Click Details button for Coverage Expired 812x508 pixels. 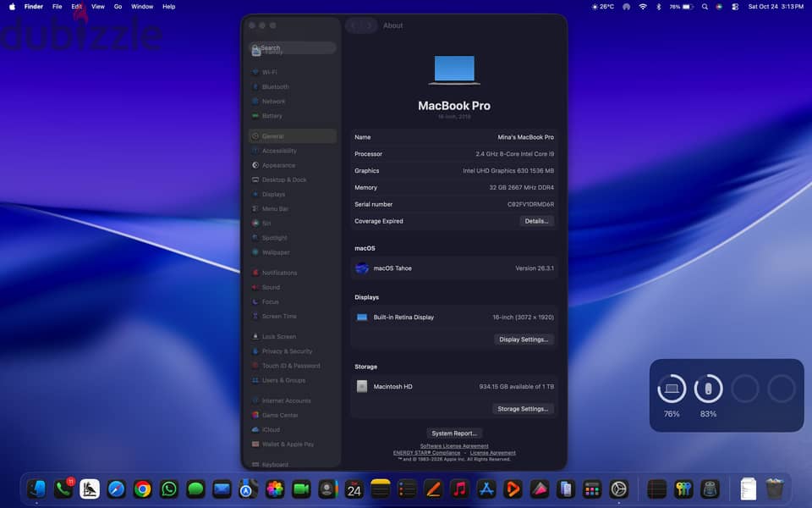(x=536, y=221)
